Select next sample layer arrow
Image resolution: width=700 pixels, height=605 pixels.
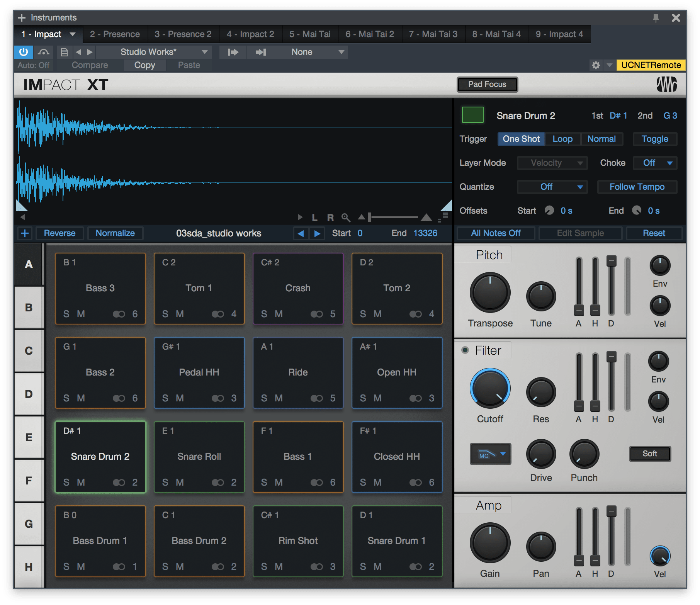coord(317,233)
